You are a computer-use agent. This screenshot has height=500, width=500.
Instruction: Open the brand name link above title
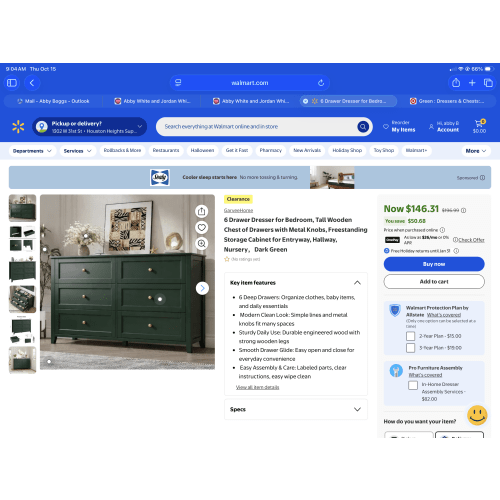click(x=238, y=210)
